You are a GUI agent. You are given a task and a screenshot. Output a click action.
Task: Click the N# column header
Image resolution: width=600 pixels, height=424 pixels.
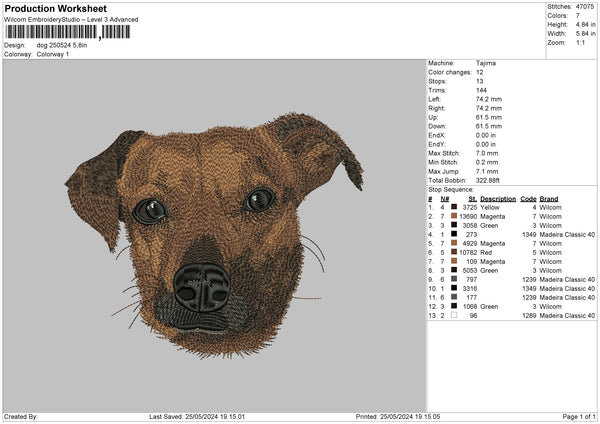pos(443,198)
